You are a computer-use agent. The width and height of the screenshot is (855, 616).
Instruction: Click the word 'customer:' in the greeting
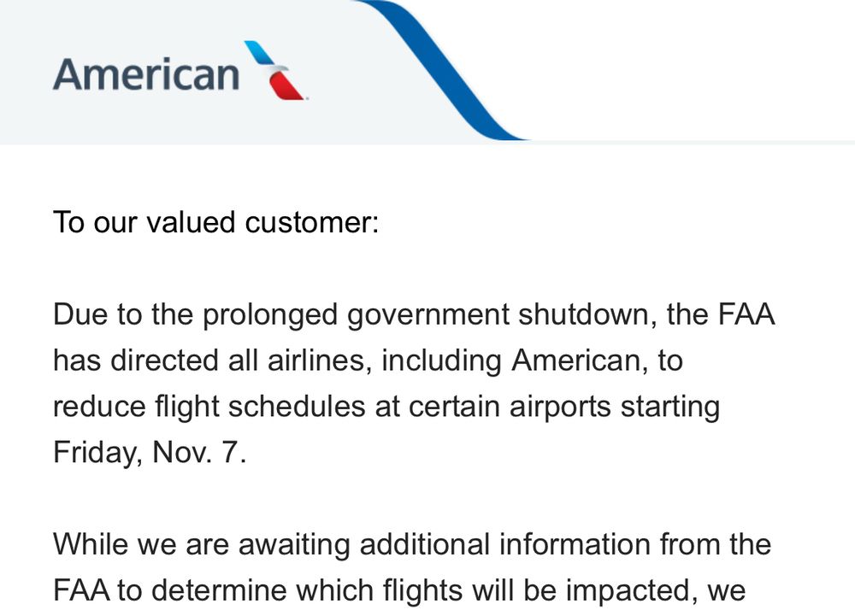click(x=312, y=222)
